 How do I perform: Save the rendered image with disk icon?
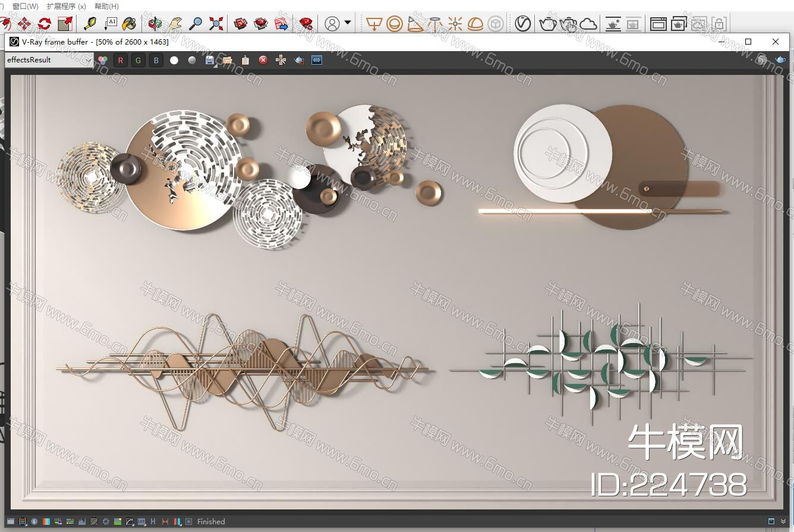click(210, 60)
